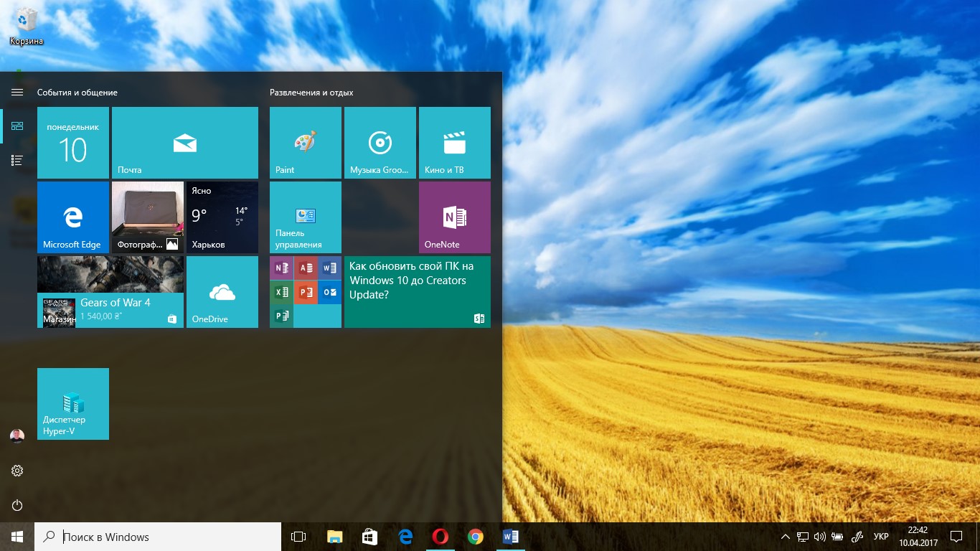Launch the Microsoft Edge tile
The height and width of the screenshot is (551, 980).
73,217
